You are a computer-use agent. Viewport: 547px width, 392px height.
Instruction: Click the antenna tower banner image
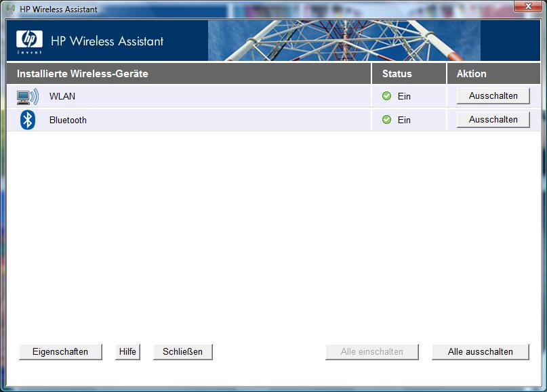[x=344, y=41]
